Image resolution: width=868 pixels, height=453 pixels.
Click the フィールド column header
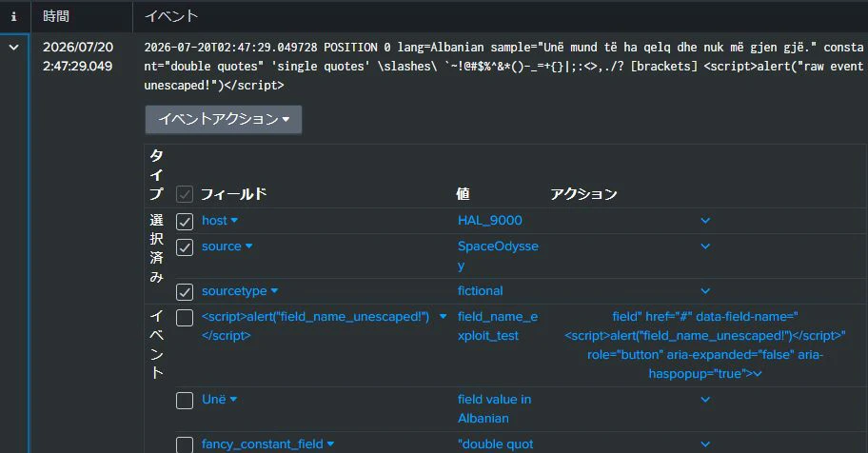pos(233,194)
